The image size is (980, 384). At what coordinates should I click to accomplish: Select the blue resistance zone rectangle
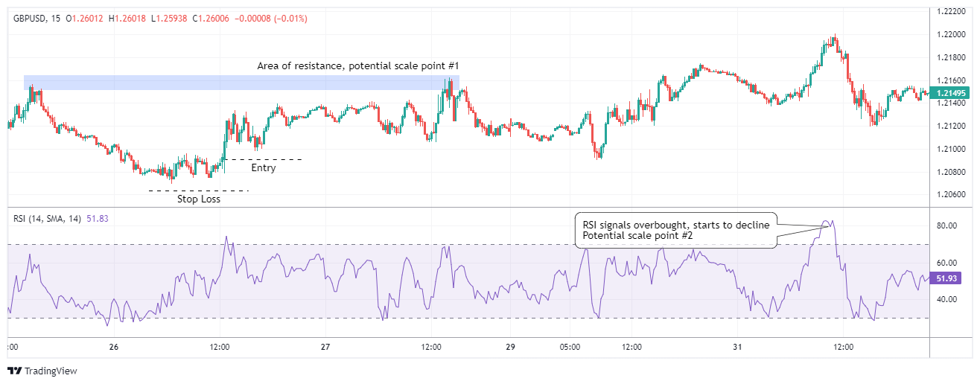coord(241,83)
